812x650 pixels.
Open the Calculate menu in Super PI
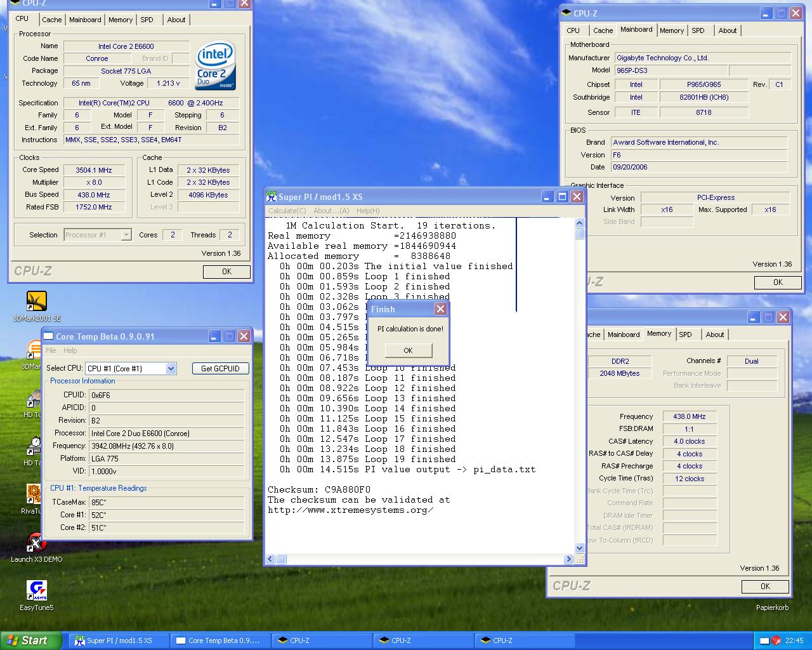coord(287,211)
